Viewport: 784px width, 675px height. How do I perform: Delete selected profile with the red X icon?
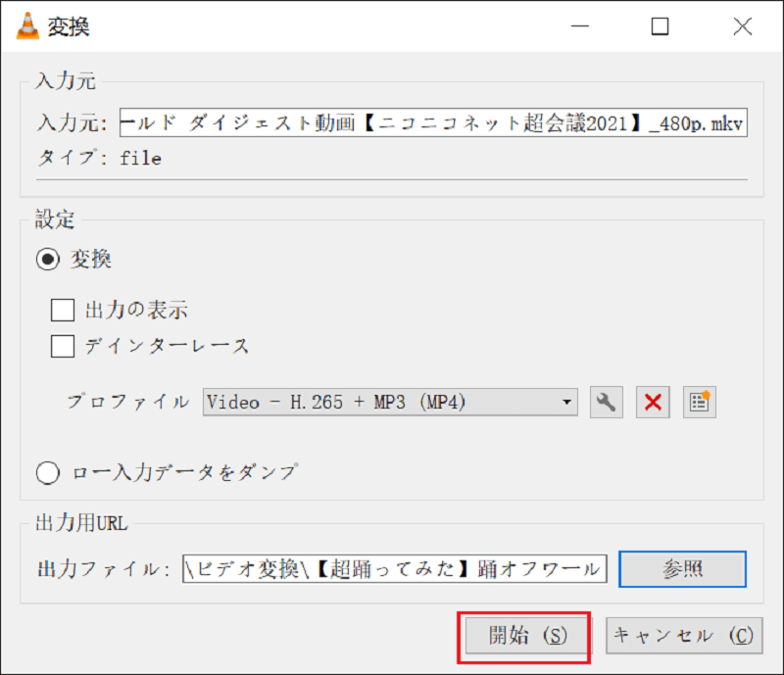653,402
